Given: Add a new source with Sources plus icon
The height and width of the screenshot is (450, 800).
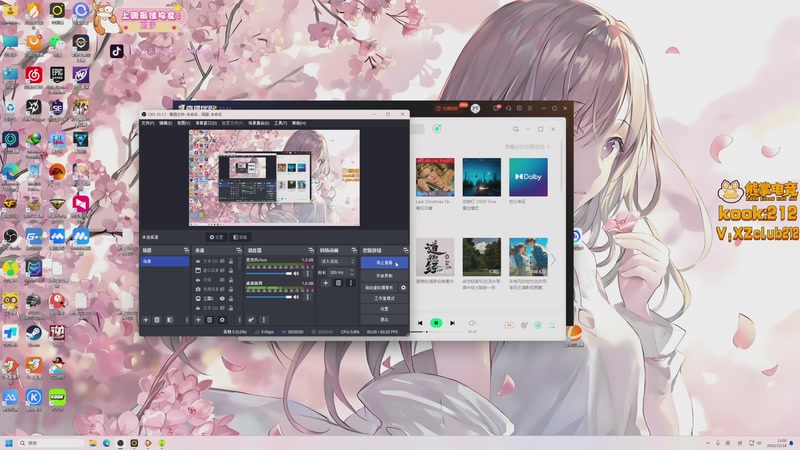Looking at the screenshot, I should click(198, 320).
